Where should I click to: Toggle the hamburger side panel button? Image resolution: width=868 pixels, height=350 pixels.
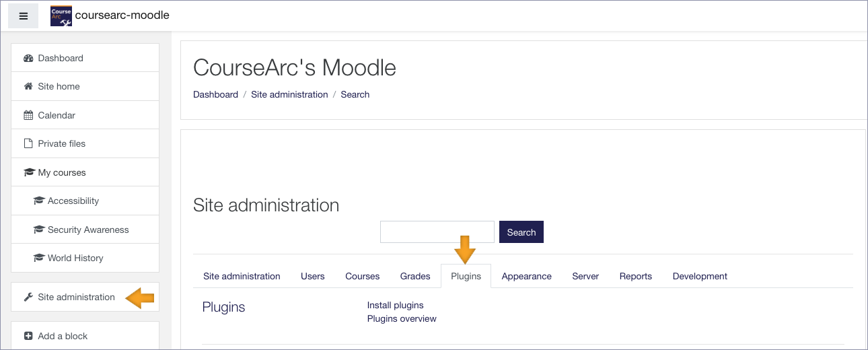(x=23, y=16)
